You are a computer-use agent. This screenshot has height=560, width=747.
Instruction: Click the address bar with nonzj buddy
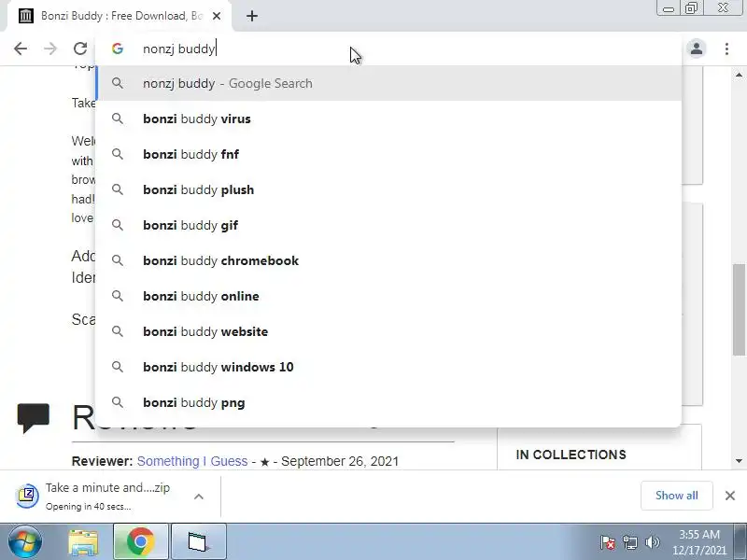[x=388, y=49]
